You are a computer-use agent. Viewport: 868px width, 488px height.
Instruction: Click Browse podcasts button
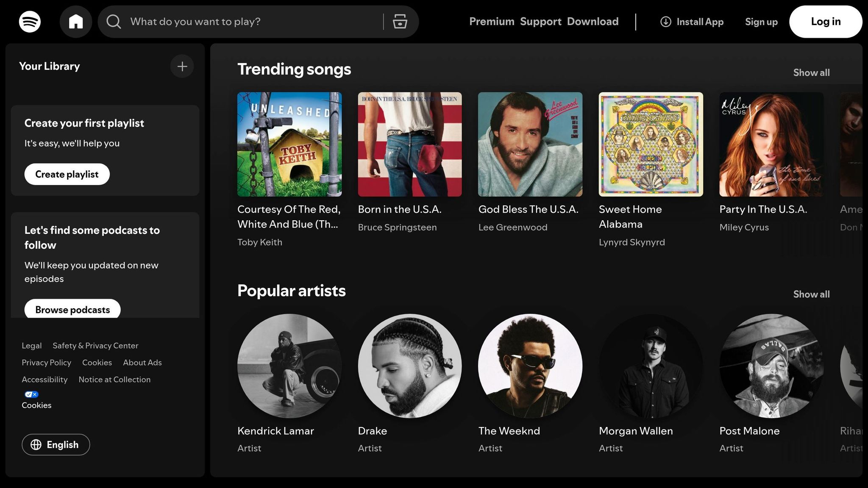coord(72,309)
